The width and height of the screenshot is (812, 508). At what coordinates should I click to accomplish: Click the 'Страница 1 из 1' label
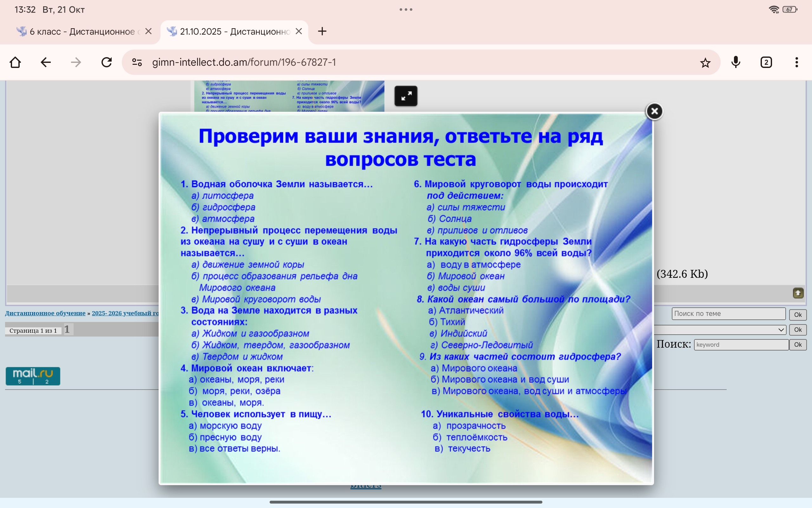click(33, 331)
